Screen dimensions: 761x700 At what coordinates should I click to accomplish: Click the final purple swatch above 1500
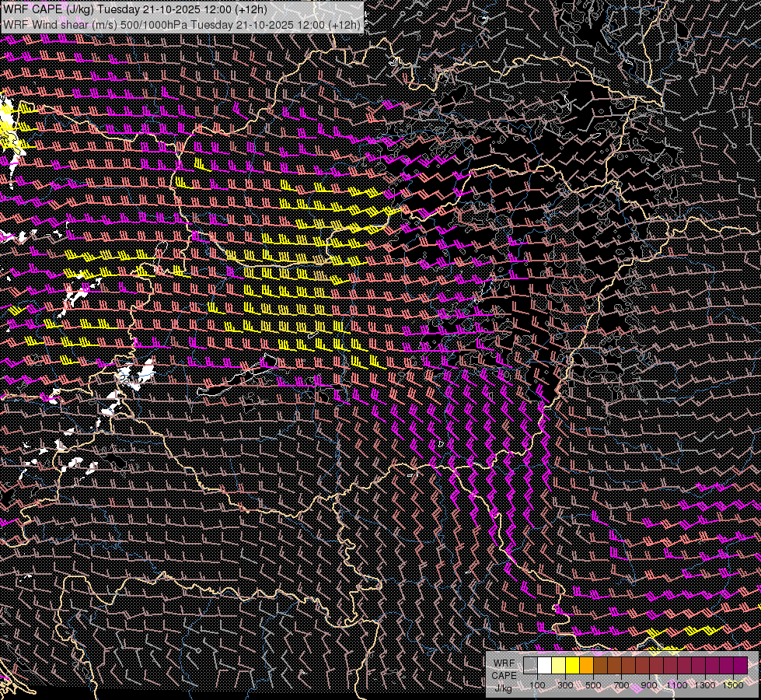point(741,665)
